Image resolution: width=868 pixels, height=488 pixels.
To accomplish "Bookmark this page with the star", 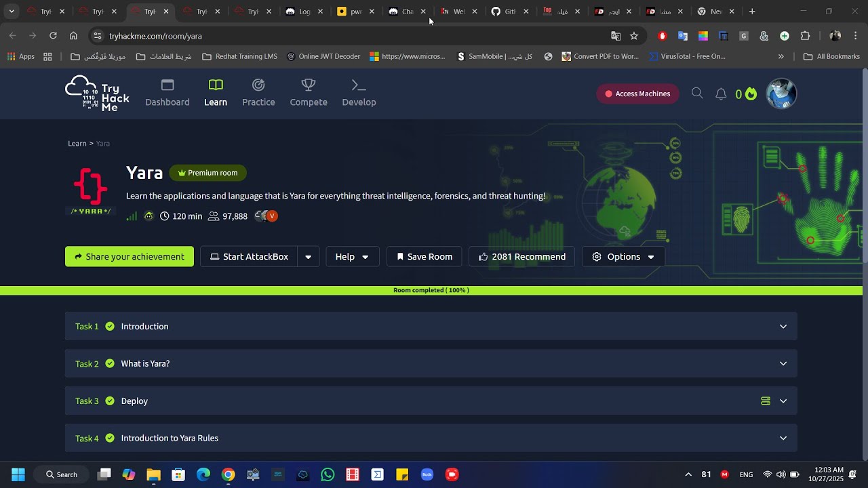I will 634,36.
